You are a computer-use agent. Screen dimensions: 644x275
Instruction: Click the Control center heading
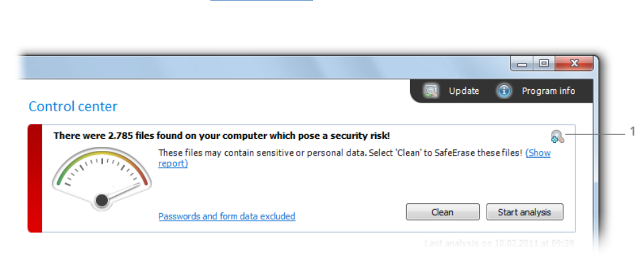[x=72, y=107]
